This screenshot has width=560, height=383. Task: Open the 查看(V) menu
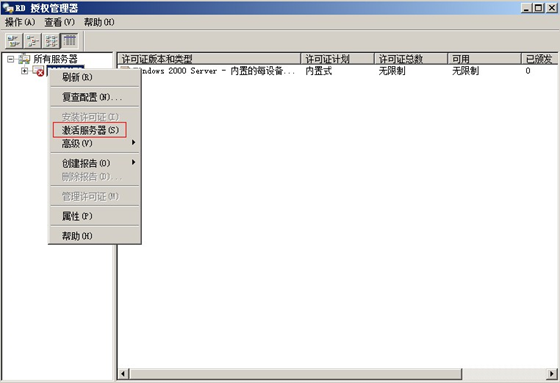point(59,22)
